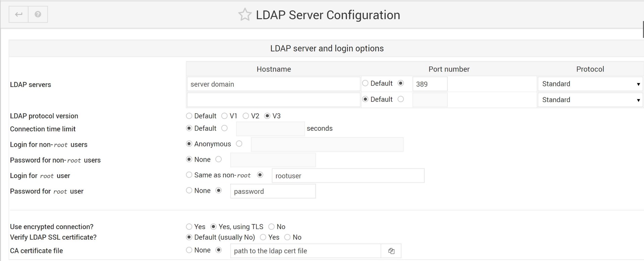
Task: Select V3 LDAP protocol version
Action: (267, 116)
